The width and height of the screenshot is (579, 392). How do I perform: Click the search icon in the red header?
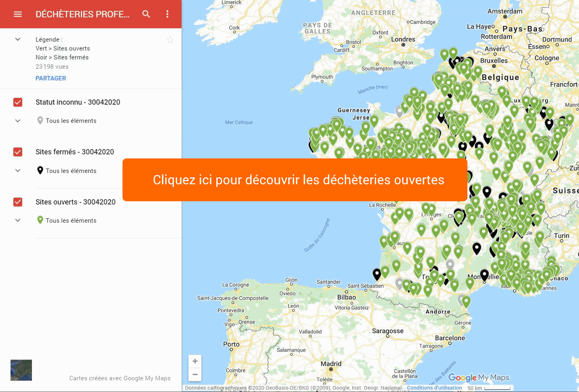[146, 14]
